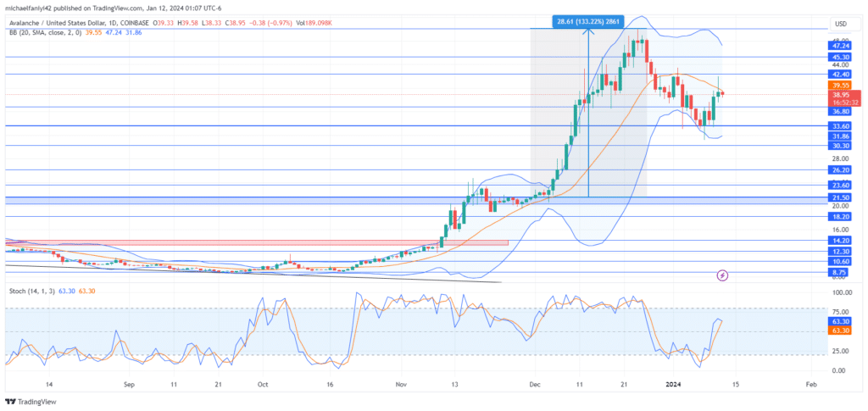Click the BB (20, SMA, close, 2, 0) legend
This screenshot has width=868, height=411.
click(47, 33)
